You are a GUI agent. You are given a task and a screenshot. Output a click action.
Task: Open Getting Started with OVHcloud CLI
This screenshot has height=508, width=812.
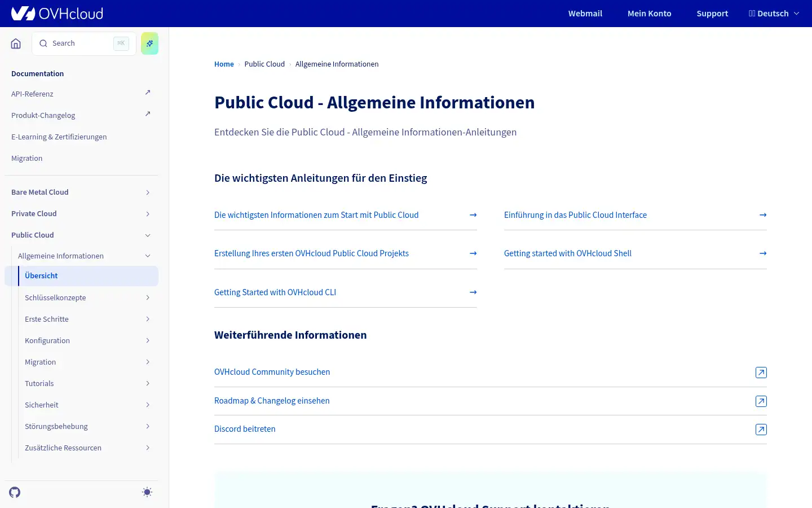(x=275, y=292)
